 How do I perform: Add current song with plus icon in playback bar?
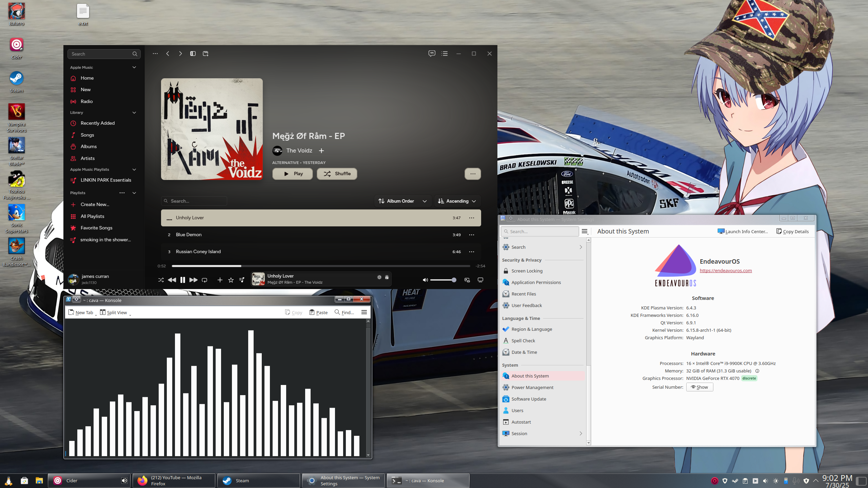(x=220, y=280)
